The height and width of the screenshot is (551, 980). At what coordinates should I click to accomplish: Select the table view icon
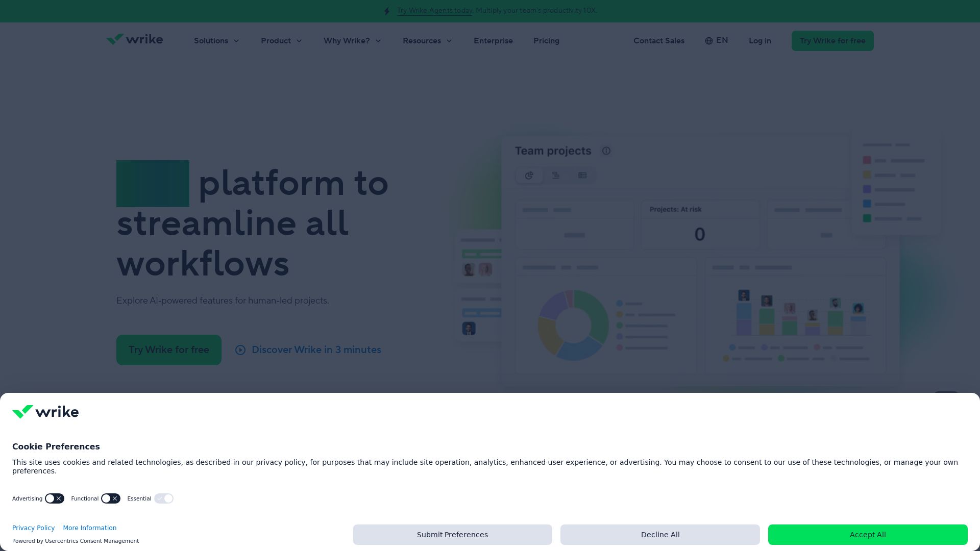[582, 176]
